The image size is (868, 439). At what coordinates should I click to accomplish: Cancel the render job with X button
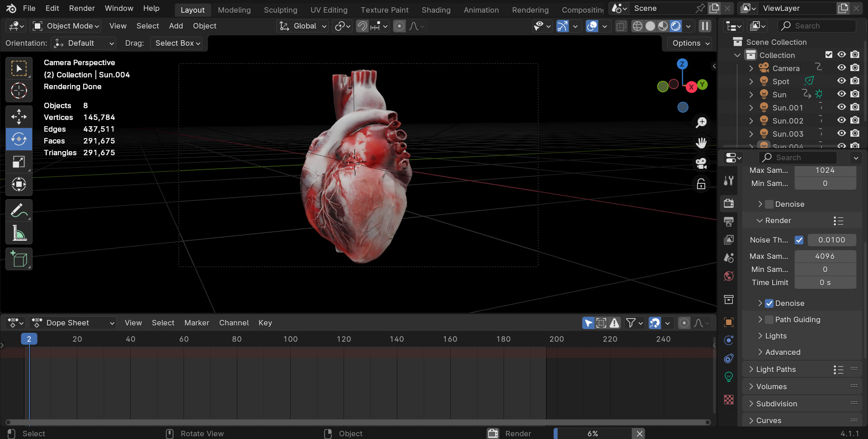coord(639,434)
